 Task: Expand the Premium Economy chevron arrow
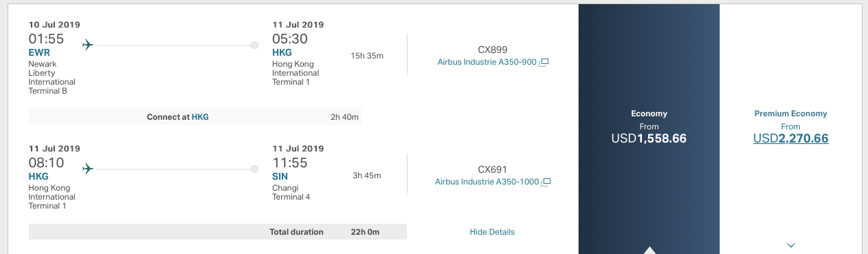[x=791, y=245]
